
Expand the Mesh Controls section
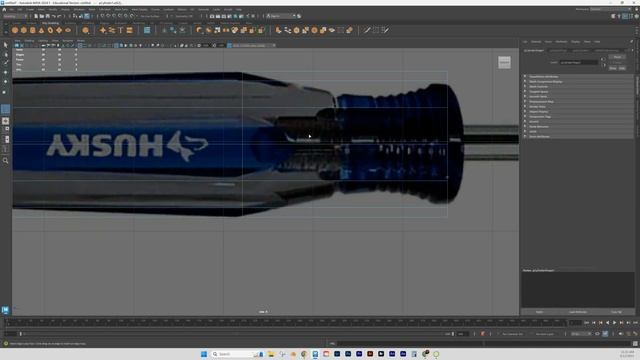578,87
